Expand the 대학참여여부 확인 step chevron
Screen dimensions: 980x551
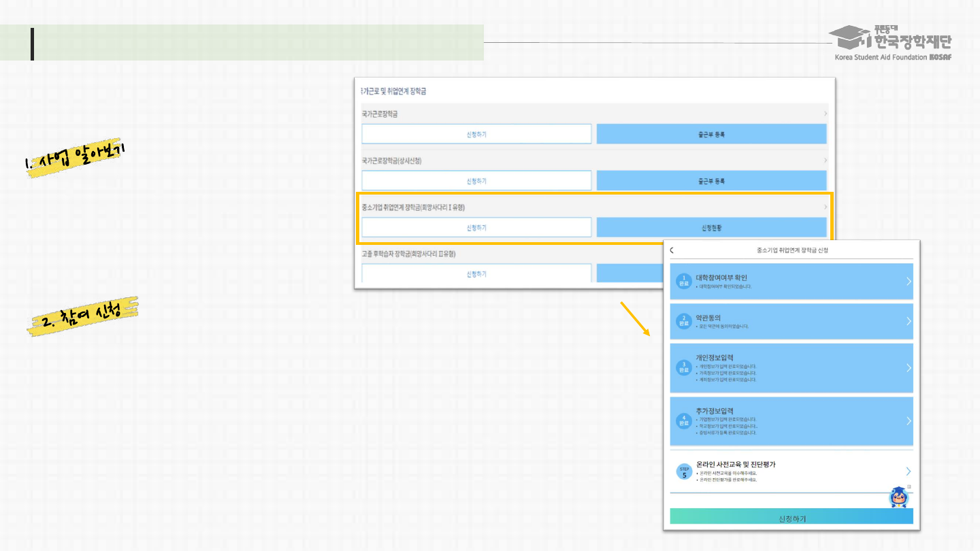[909, 282]
